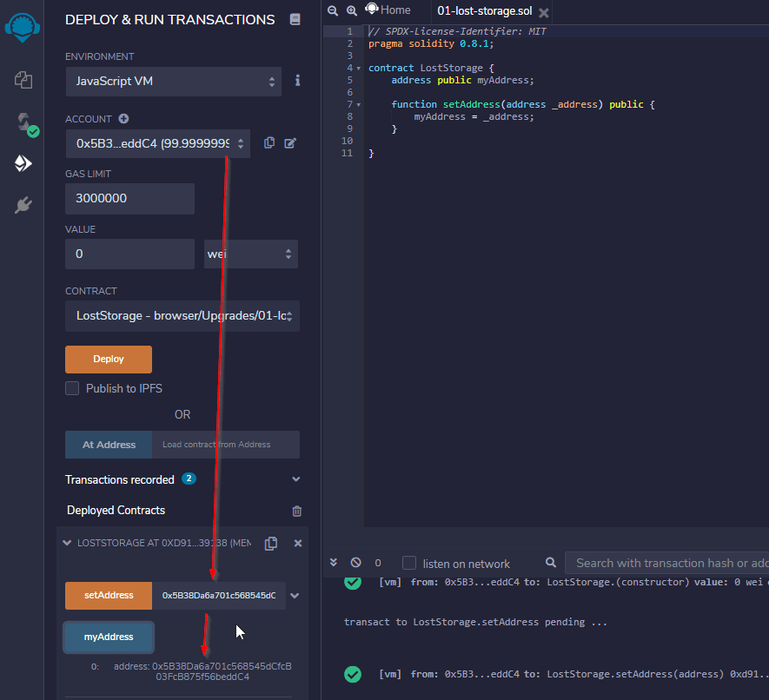The height and width of the screenshot is (700, 769).
Task: Click the transaction hash search field
Action: pyautogui.click(x=667, y=563)
